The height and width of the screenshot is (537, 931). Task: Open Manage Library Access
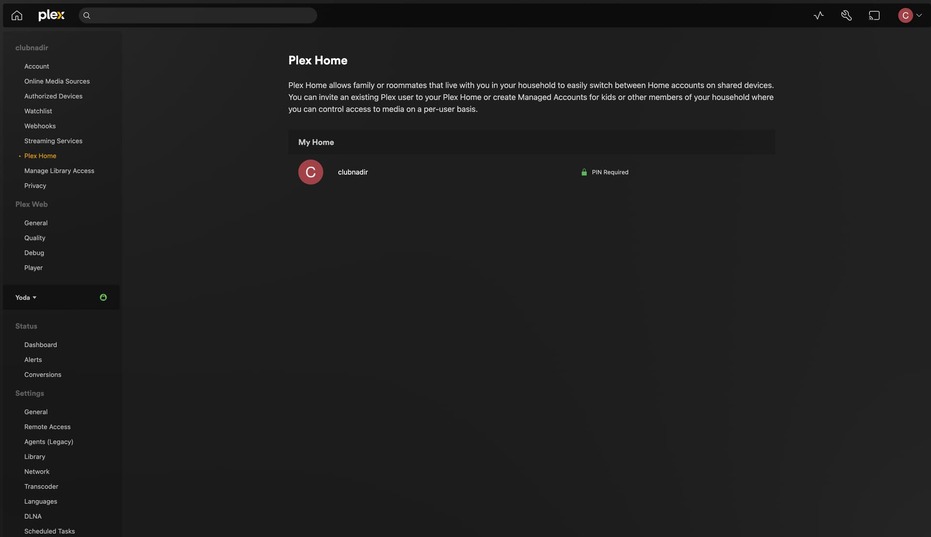[x=59, y=170]
